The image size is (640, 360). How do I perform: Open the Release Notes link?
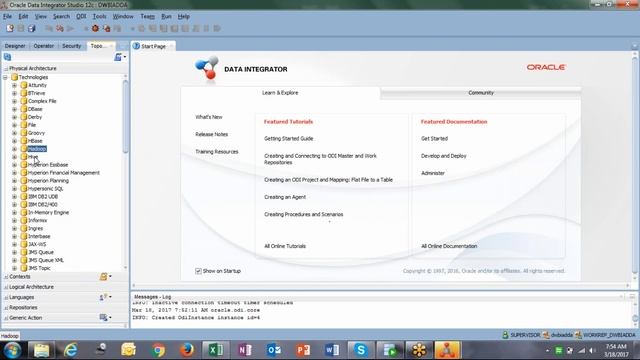(211, 134)
